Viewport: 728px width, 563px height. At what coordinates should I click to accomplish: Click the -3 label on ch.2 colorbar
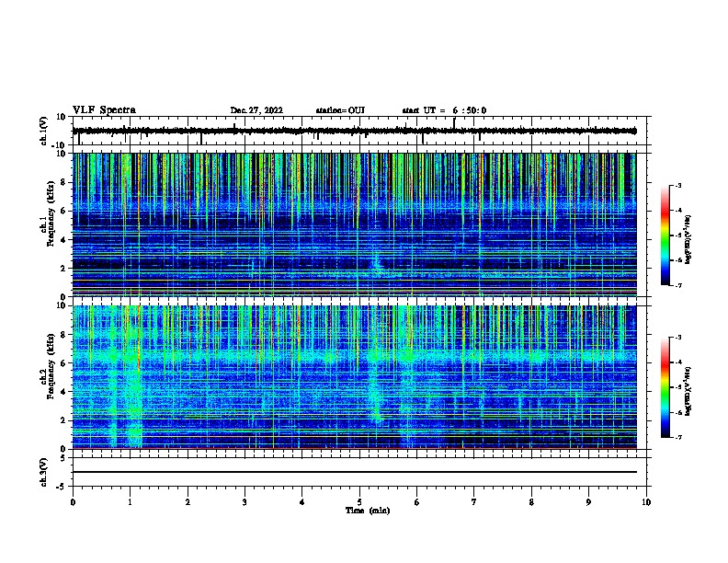click(677, 338)
